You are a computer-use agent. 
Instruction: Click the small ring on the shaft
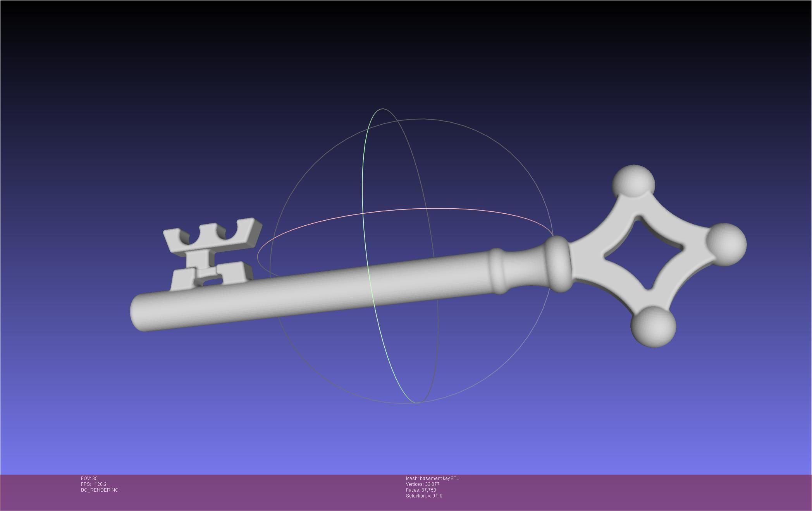pos(498,271)
